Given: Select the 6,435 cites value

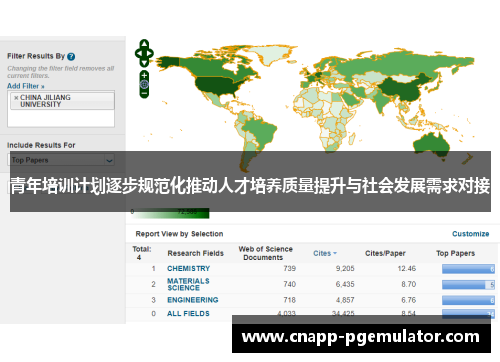Looking at the screenshot, I should [x=345, y=284].
